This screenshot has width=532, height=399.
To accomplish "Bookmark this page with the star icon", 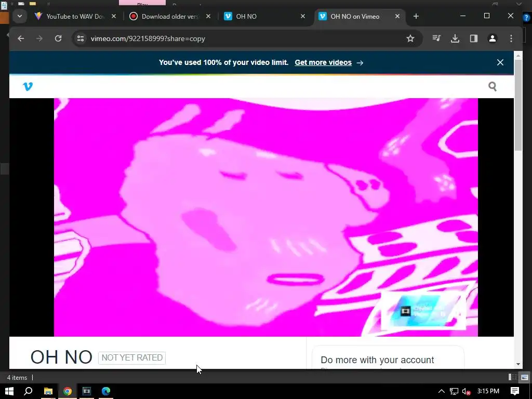I will (x=410, y=38).
